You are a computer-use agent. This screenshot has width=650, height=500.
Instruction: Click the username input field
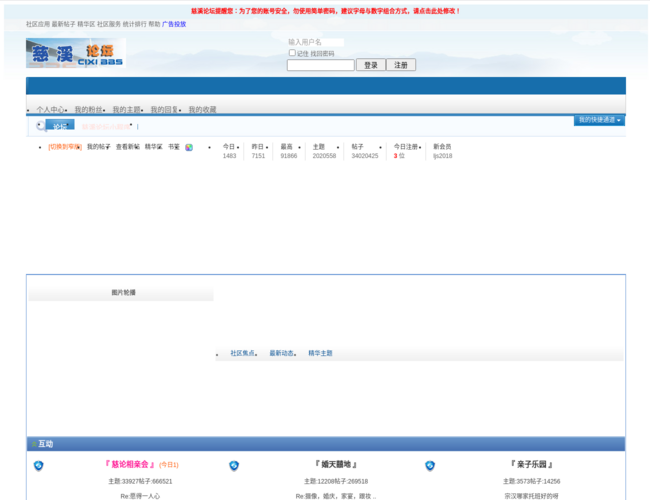(x=316, y=42)
